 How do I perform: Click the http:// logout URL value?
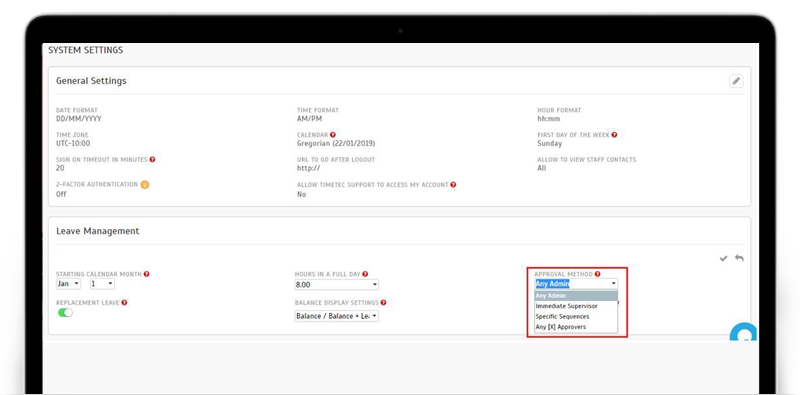(x=308, y=168)
